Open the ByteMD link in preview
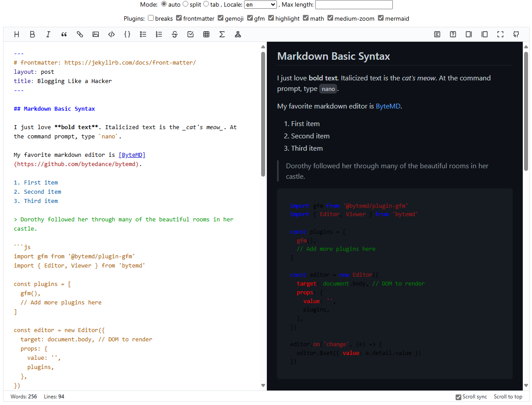Screen dimensions: 532x405 coord(388,106)
